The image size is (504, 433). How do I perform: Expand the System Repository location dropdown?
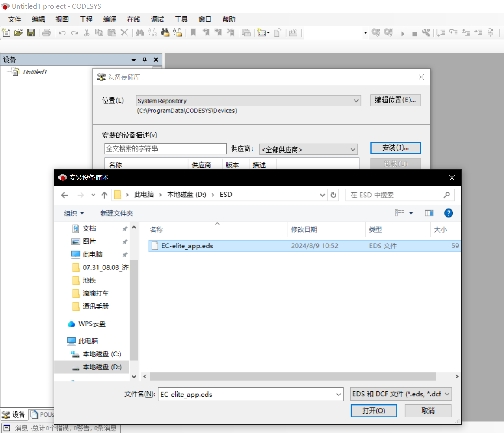(x=356, y=101)
